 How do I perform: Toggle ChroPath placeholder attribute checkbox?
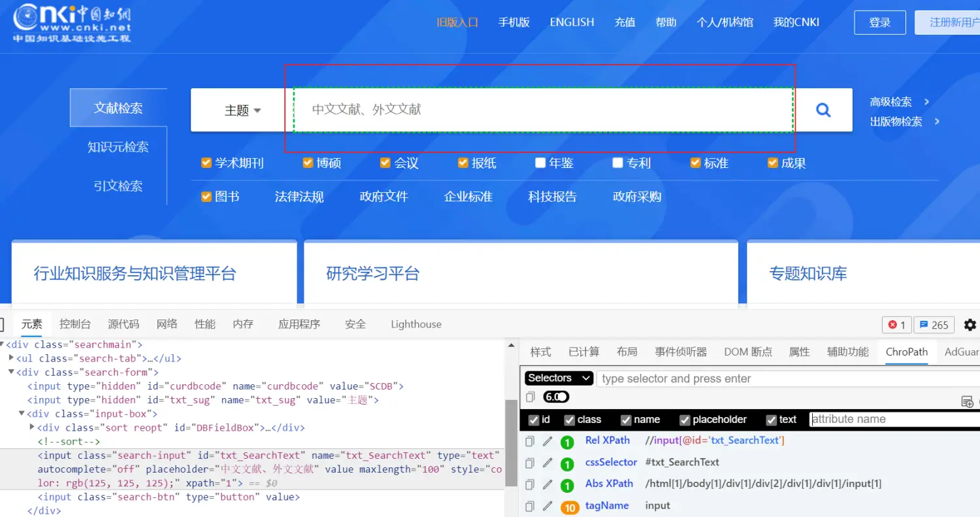pyautogui.click(x=685, y=420)
